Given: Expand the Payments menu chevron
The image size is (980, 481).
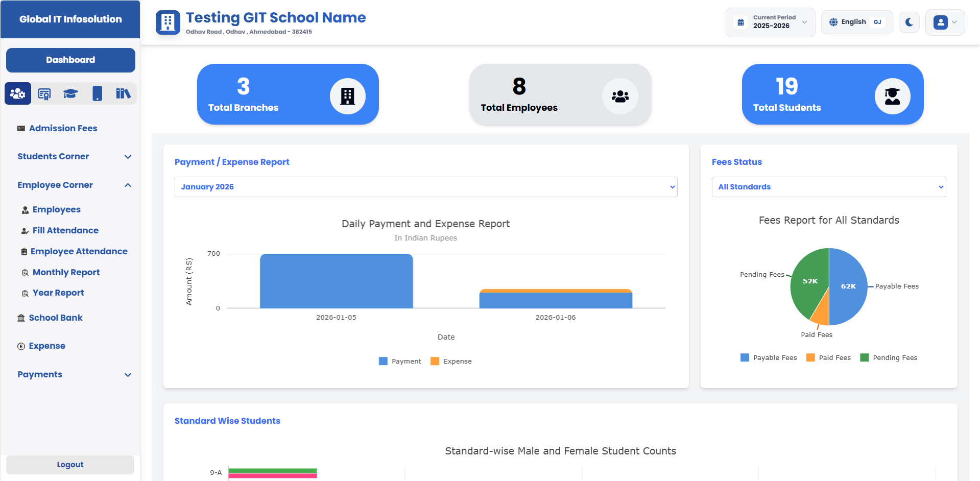Looking at the screenshot, I should pyautogui.click(x=128, y=375).
